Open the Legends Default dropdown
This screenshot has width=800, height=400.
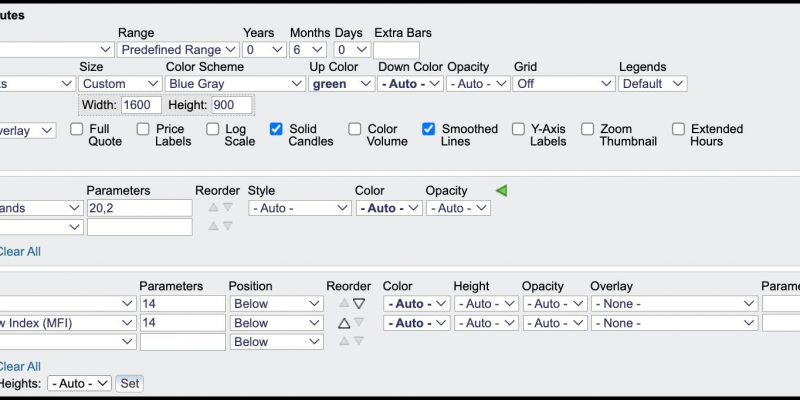[x=653, y=84]
